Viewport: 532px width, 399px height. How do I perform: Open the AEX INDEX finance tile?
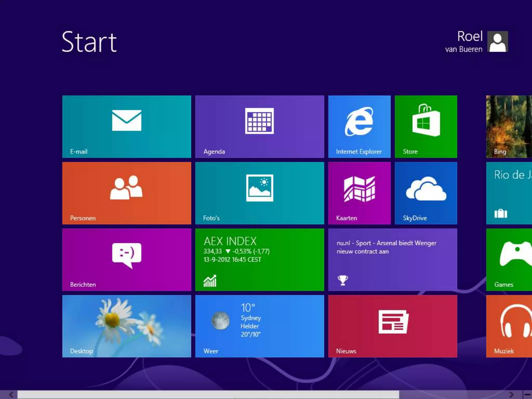coord(260,260)
